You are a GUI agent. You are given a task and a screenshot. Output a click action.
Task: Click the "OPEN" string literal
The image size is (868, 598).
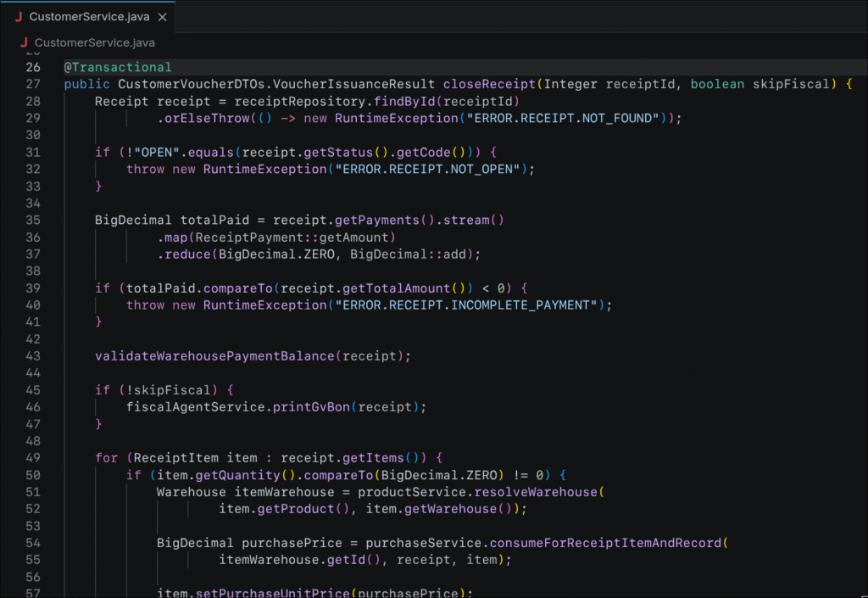(x=157, y=153)
